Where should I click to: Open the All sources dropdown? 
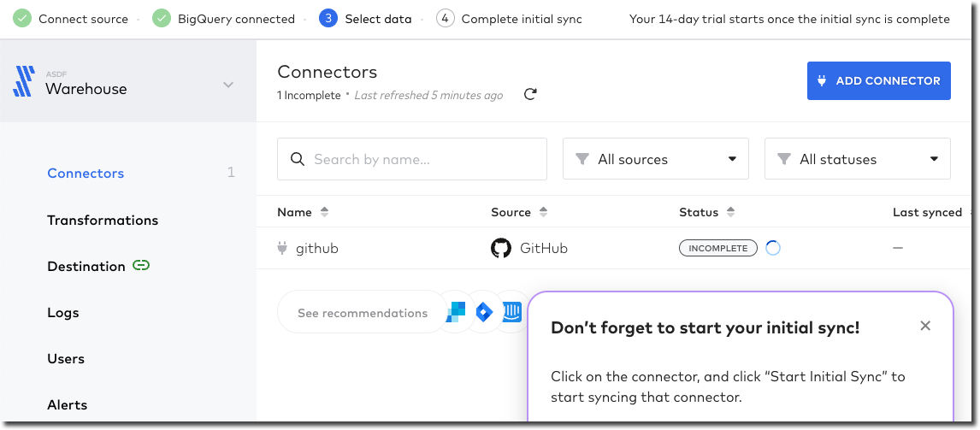[655, 159]
